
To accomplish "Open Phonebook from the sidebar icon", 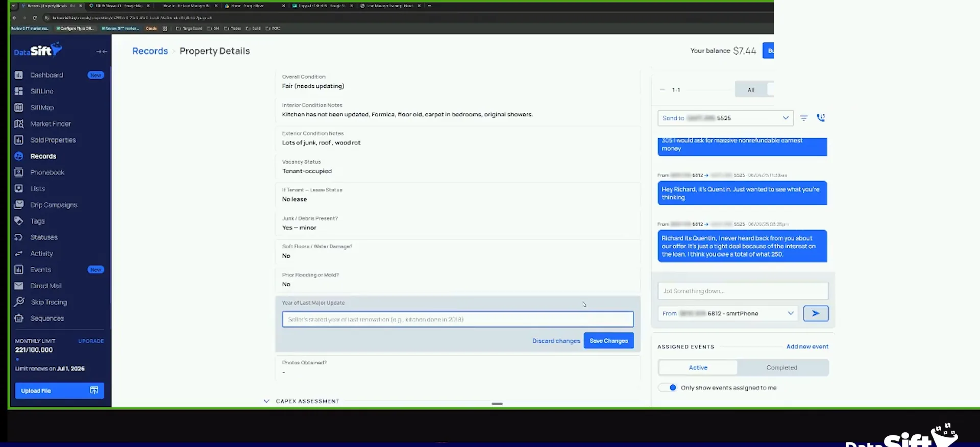I will pyautogui.click(x=19, y=172).
